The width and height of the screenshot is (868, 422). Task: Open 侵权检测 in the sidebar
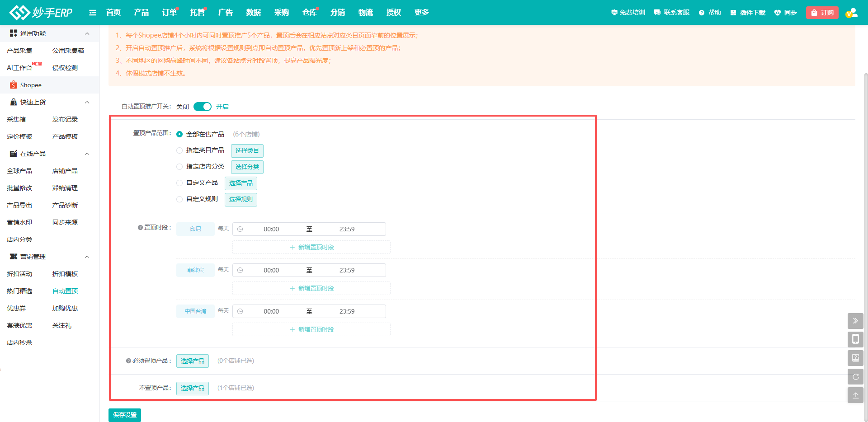[x=65, y=68]
